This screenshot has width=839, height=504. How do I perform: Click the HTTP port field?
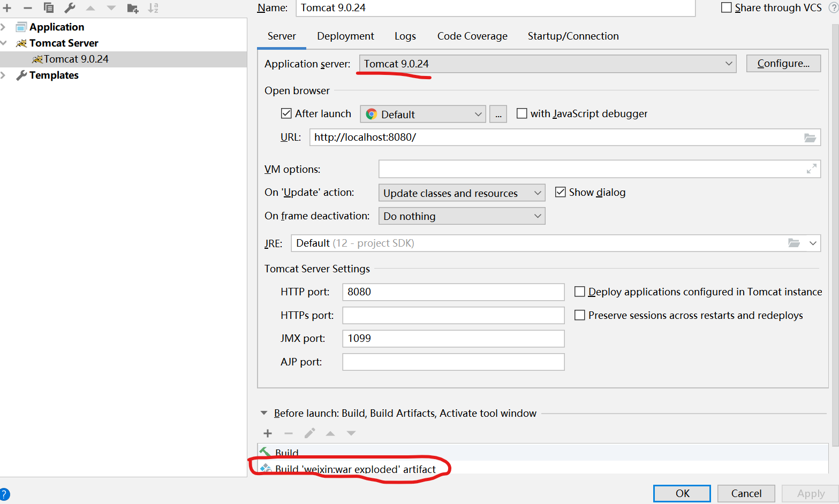[453, 292]
